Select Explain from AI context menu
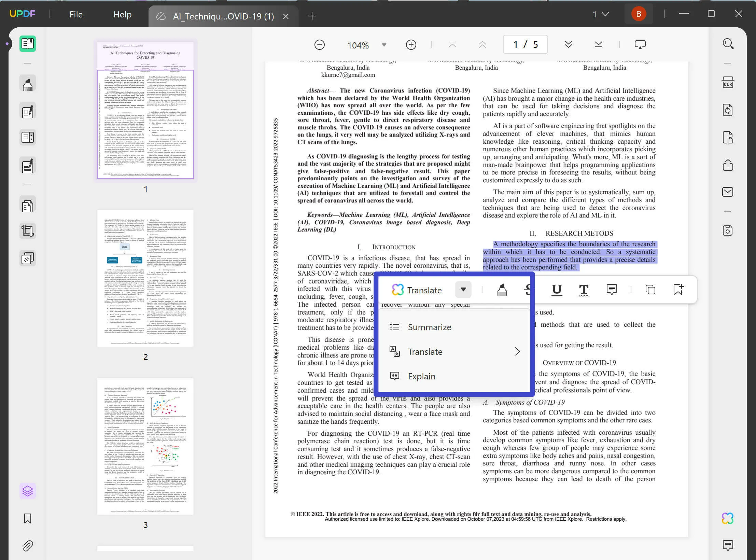756x560 pixels. coord(421,376)
